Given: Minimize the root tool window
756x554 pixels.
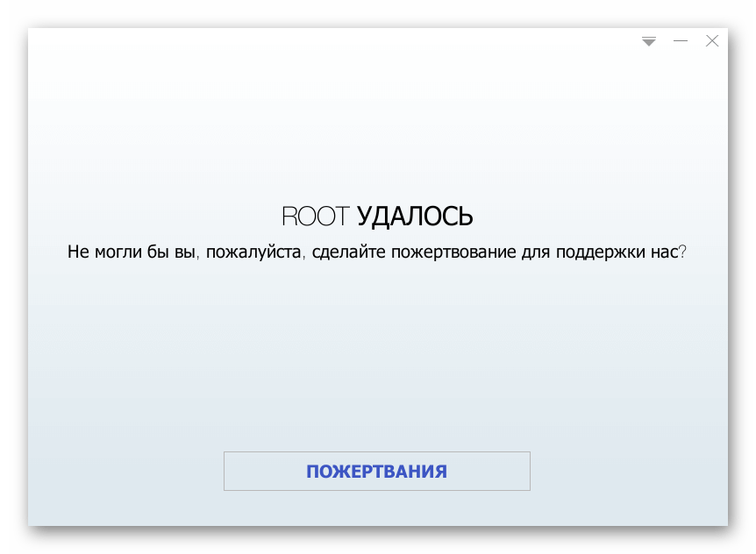Looking at the screenshot, I should pos(680,41).
